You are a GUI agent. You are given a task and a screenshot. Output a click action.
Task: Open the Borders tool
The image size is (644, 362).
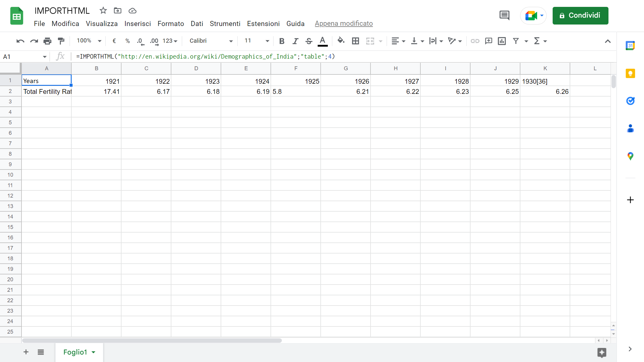pos(355,41)
